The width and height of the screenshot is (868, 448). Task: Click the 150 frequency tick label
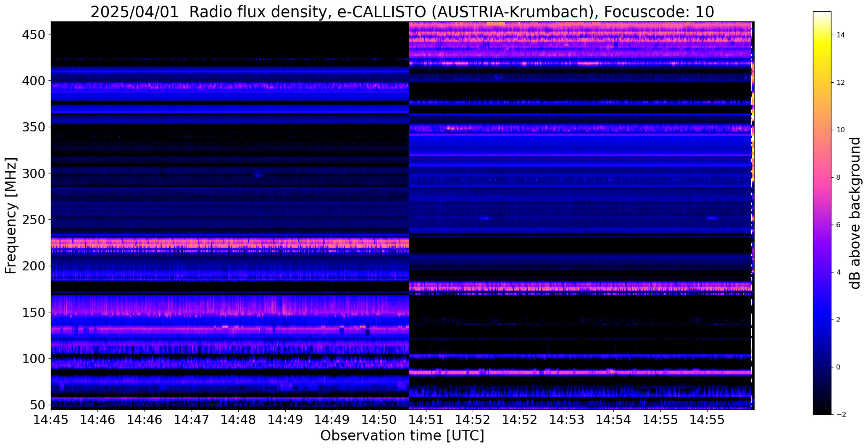click(33, 312)
